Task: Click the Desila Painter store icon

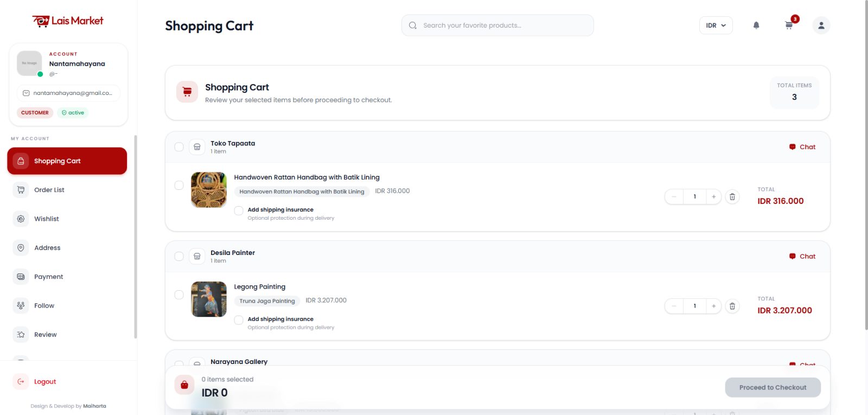Action: click(x=197, y=256)
